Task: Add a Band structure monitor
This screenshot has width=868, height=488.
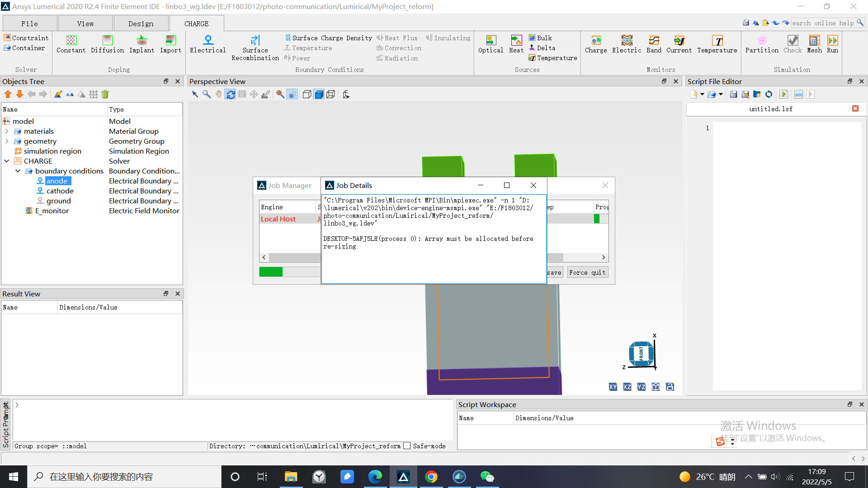Action: point(654,44)
